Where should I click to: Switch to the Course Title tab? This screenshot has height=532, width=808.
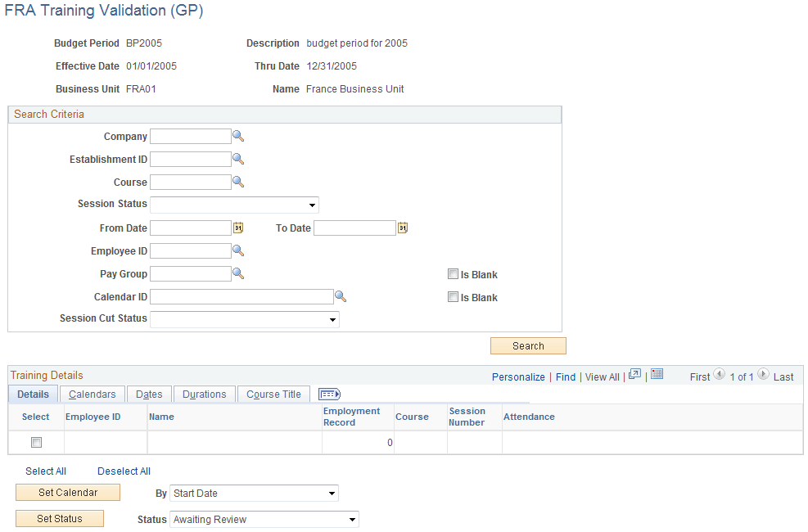pos(273,394)
